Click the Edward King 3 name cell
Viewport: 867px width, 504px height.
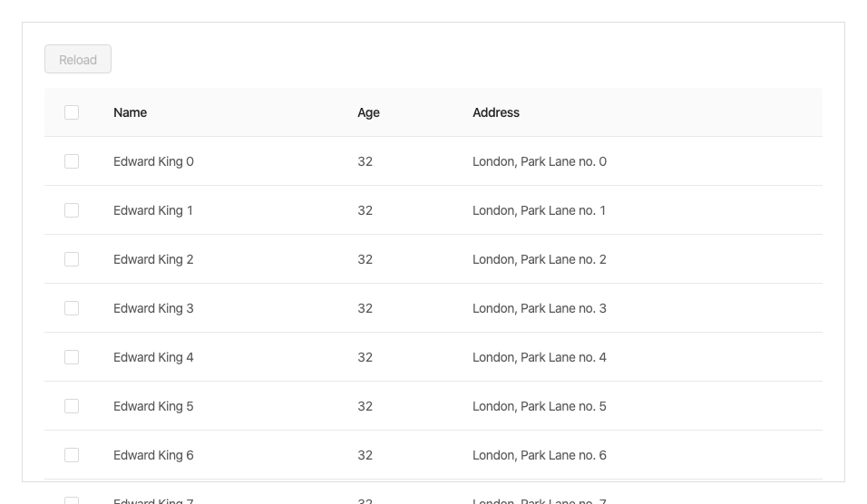click(x=153, y=308)
